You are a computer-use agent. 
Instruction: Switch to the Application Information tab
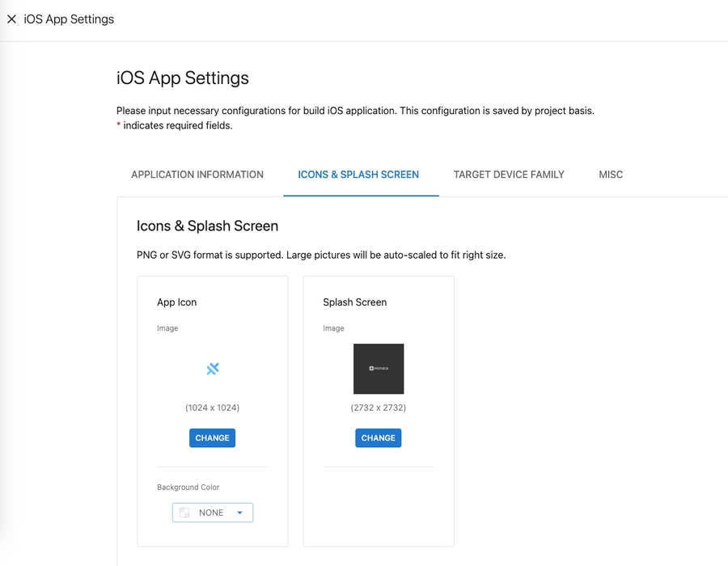(197, 175)
